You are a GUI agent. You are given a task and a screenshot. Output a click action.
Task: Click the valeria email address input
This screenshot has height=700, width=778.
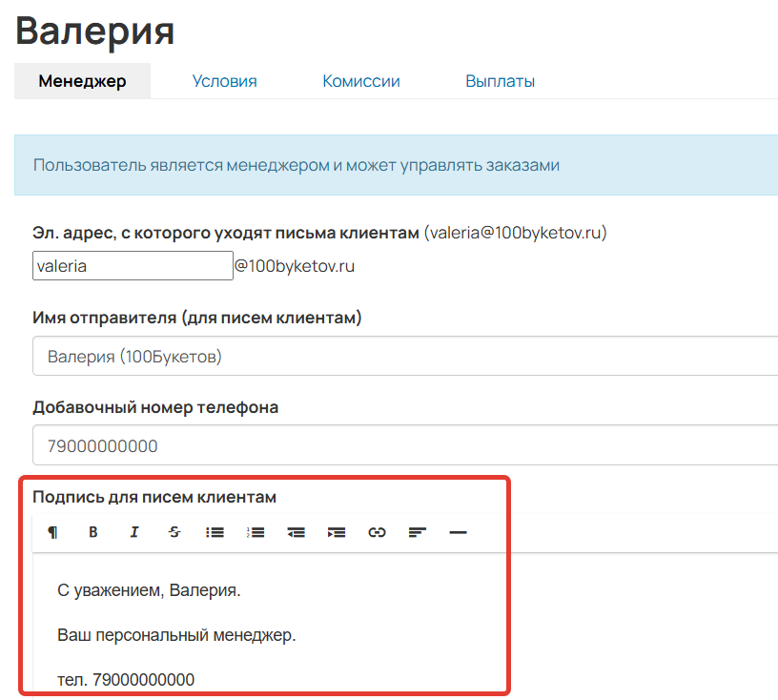pyautogui.click(x=133, y=266)
